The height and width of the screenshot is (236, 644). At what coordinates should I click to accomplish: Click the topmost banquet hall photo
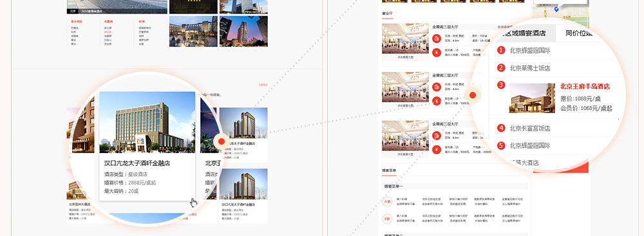tap(399, 39)
